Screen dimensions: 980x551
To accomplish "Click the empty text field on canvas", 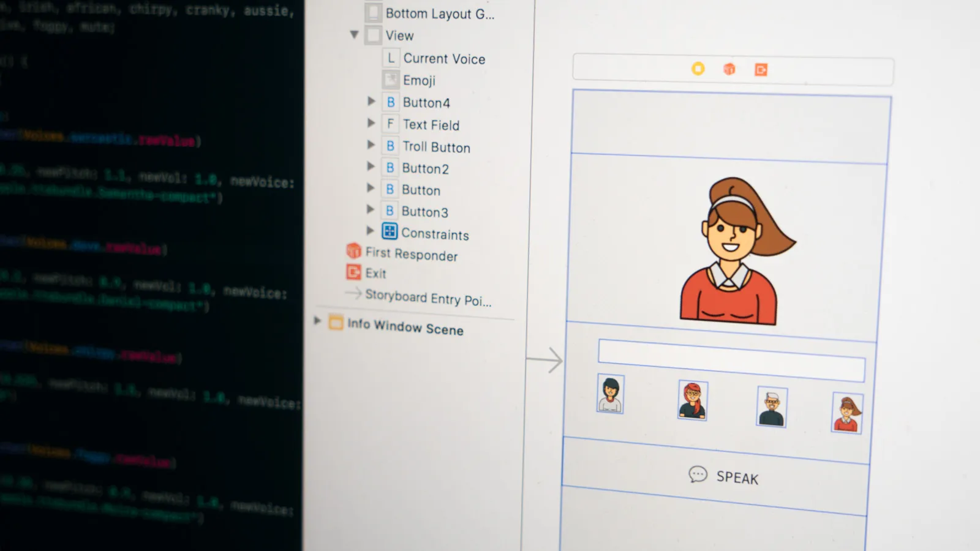I will click(731, 360).
